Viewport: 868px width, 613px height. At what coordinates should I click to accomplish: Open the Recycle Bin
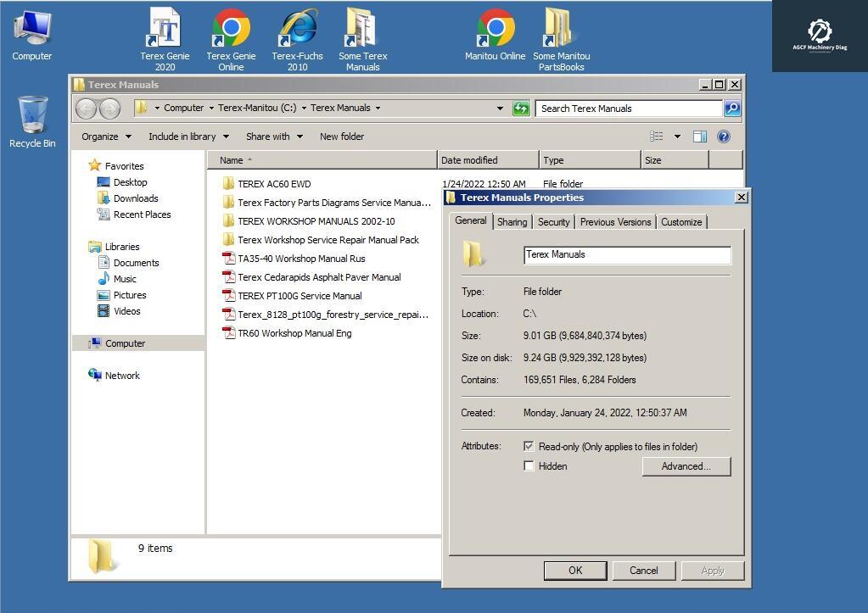(31, 114)
